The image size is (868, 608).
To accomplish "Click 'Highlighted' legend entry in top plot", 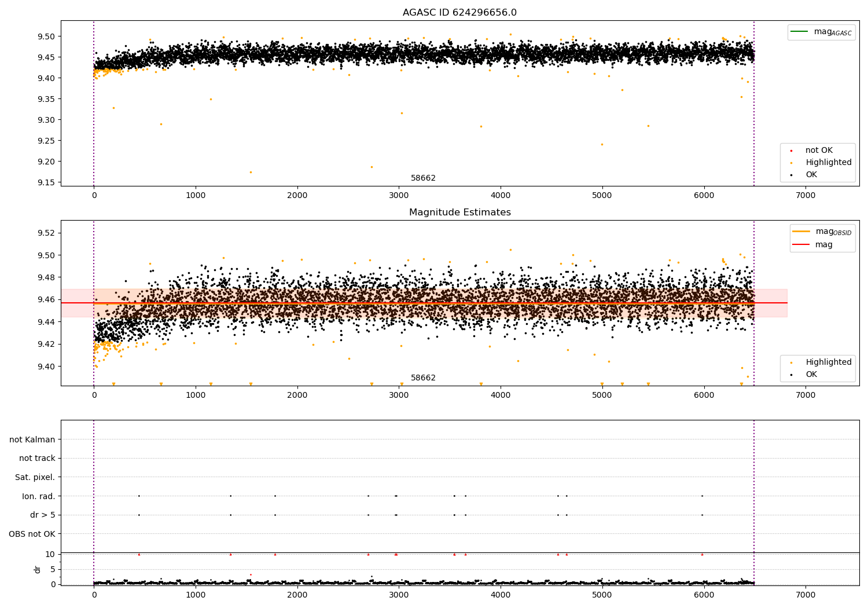I will click(x=829, y=163).
